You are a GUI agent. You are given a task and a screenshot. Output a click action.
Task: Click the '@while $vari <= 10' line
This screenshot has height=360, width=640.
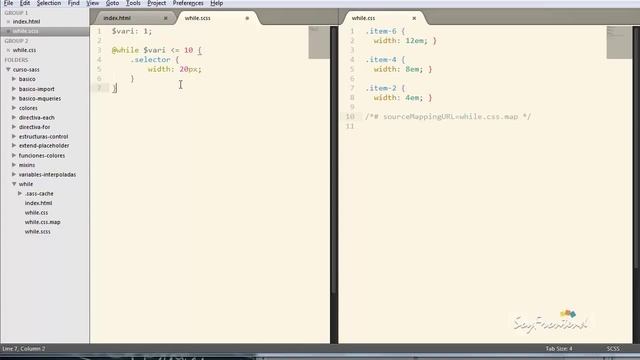157,50
